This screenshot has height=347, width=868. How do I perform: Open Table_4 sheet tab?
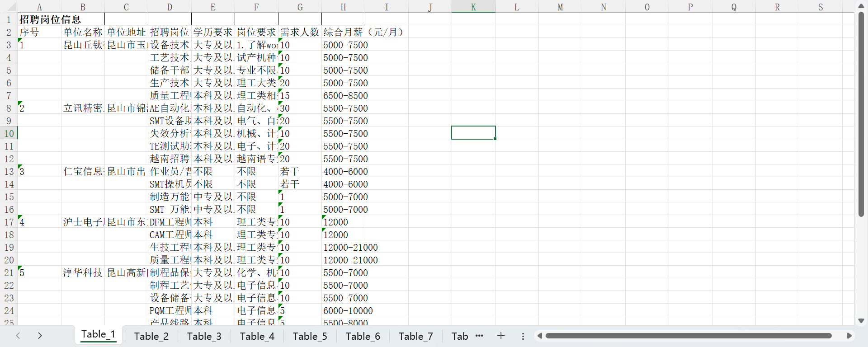(x=257, y=336)
